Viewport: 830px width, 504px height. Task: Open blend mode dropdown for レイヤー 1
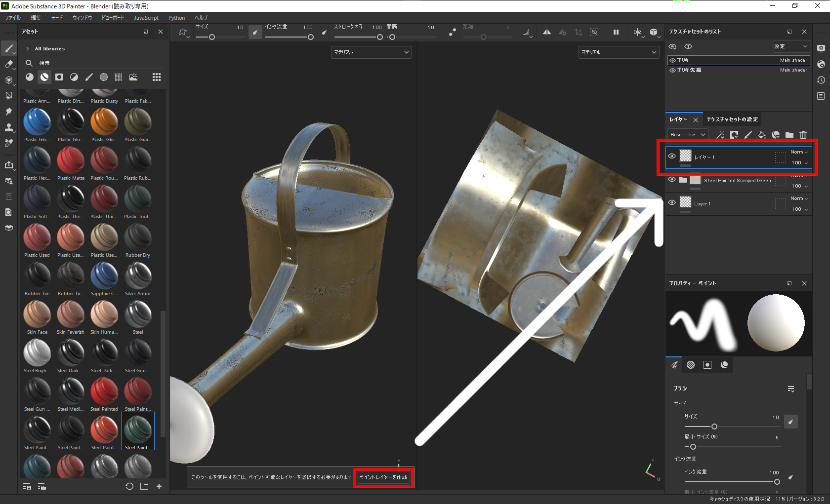coord(799,152)
